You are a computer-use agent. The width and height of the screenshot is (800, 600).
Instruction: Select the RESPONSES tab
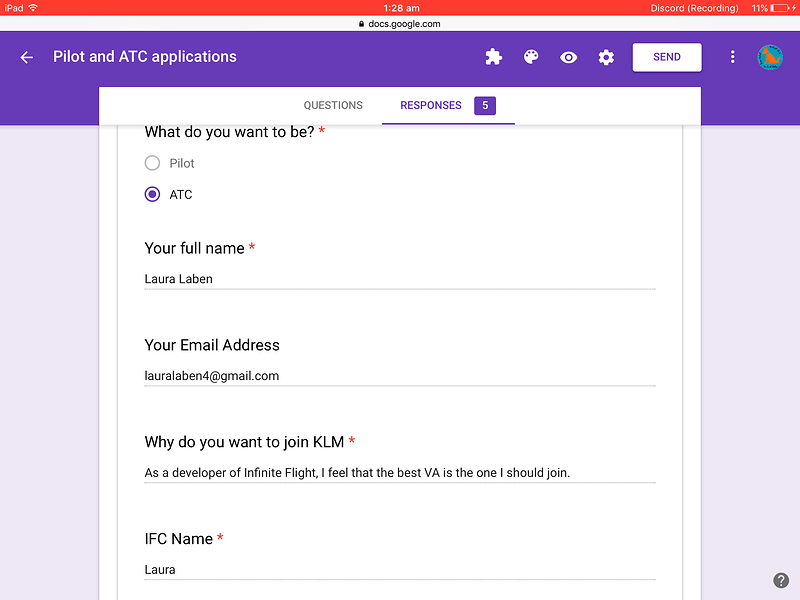[431, 105]
